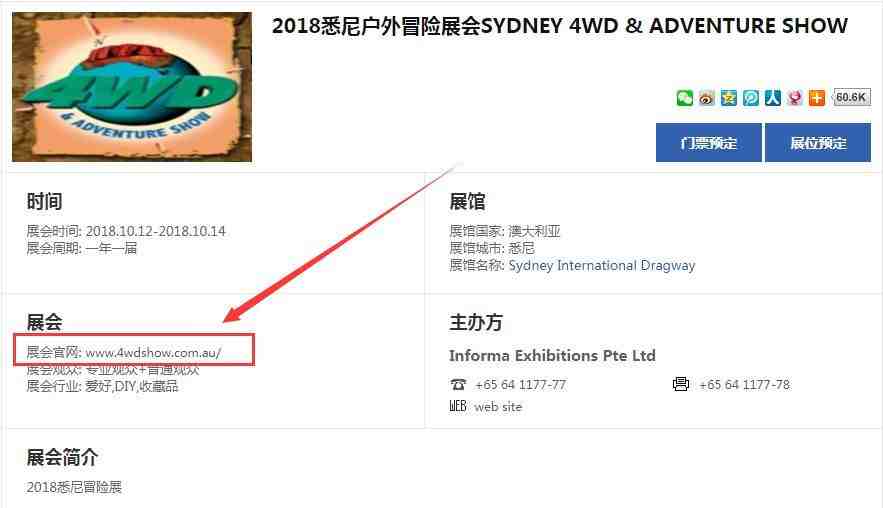
Task: Open Sydney International Dragway venue link
Action: (601, 265)
